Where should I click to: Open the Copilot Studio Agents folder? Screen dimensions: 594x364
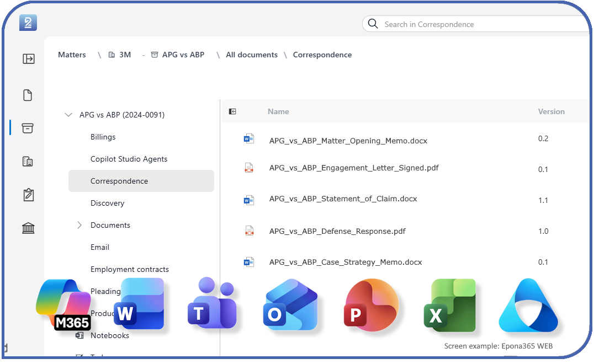(129, 159)
